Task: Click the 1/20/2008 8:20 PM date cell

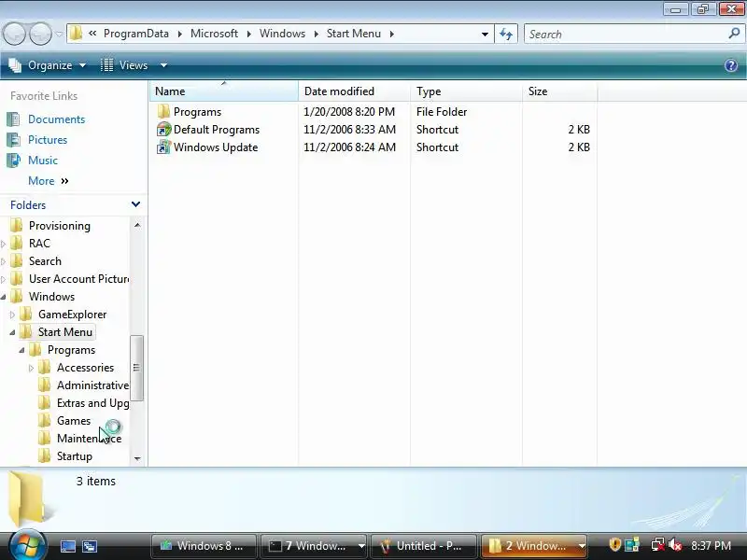Action: (x=349, y=112)
